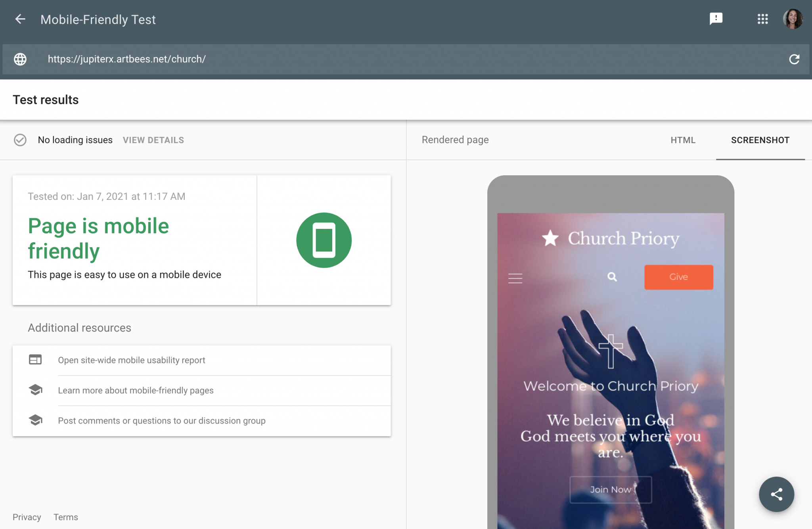The height and width of the screenshot is (529, 812).
Task: Click the floating share button
Action: pyautogui.click(x=776, y=494)
